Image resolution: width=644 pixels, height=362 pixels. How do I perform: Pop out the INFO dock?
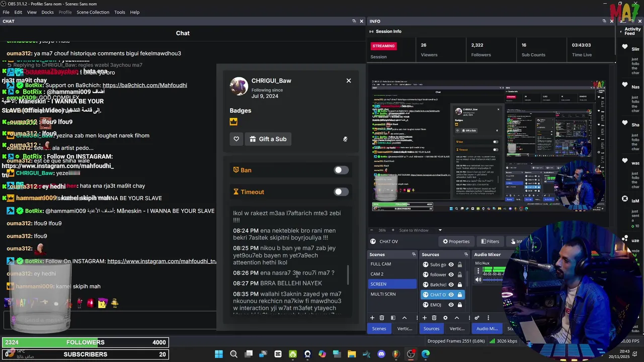[x=604, y=21]
